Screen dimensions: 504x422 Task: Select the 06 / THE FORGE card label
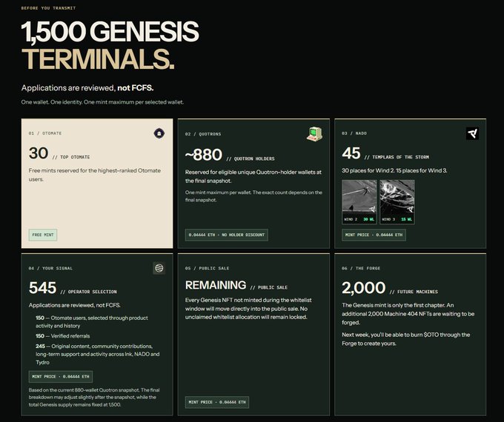pyautogui.click(x=361, y=268)
